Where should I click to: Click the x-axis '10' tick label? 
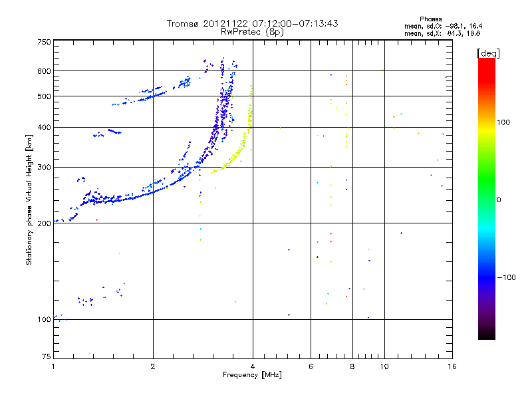pos(384,366)
